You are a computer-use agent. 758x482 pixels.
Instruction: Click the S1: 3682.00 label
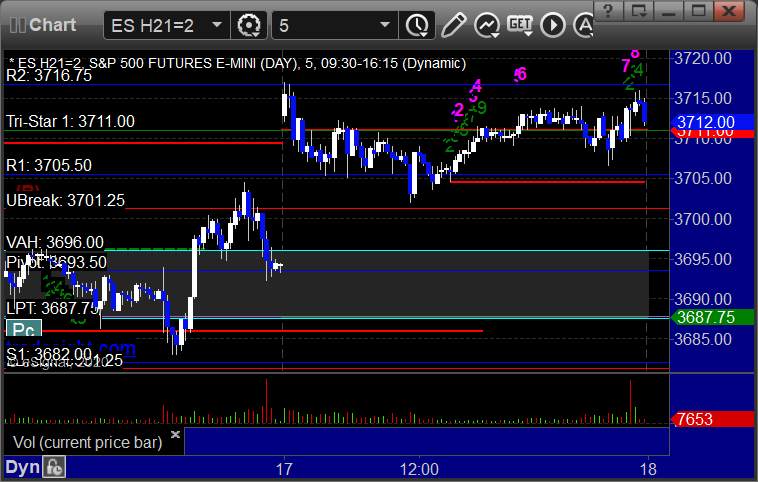[49, 354]
